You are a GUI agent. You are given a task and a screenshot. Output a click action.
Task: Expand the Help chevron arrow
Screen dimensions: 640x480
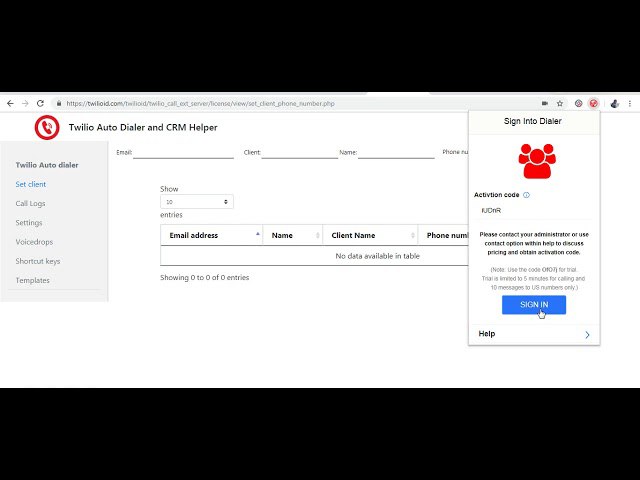587,335
